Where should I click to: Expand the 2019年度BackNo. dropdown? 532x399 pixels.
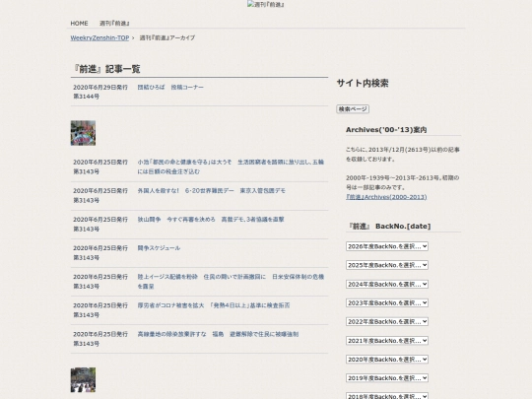coord(387,377)
